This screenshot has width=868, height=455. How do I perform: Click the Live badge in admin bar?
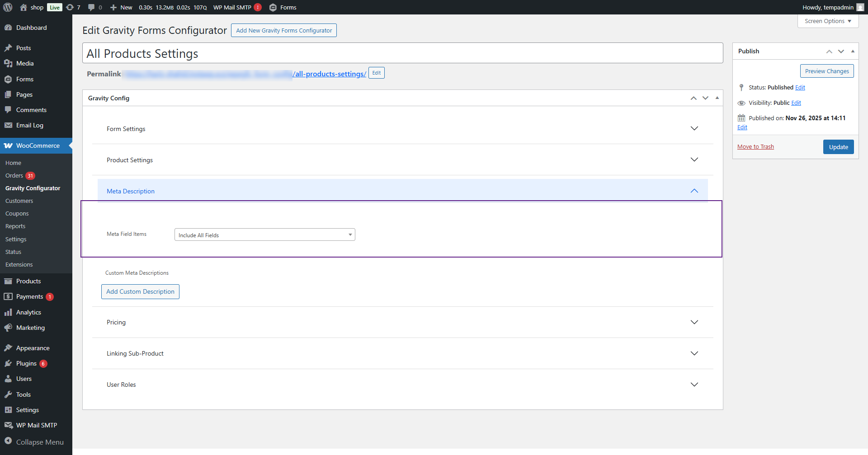55,7
